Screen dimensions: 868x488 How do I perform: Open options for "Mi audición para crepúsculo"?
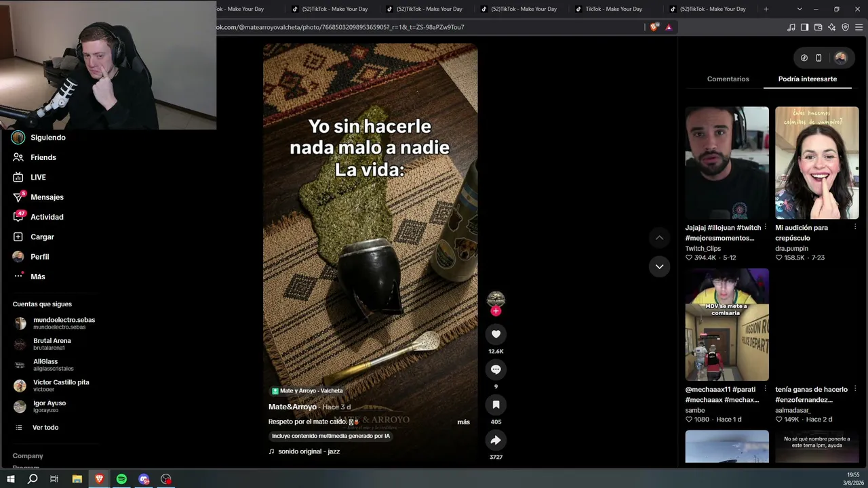pyautogui.click(x=855, y=228)
